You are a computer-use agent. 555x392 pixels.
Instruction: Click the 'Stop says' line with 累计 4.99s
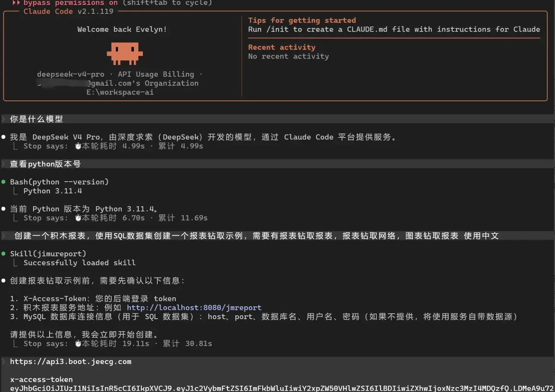point(113,146)
